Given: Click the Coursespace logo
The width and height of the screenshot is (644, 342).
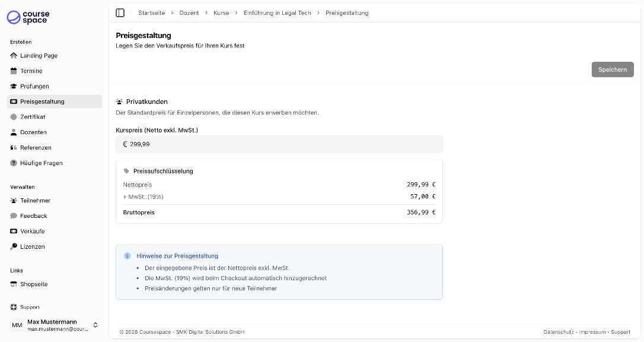Looking at the screenshot, I should click(28, 17).
